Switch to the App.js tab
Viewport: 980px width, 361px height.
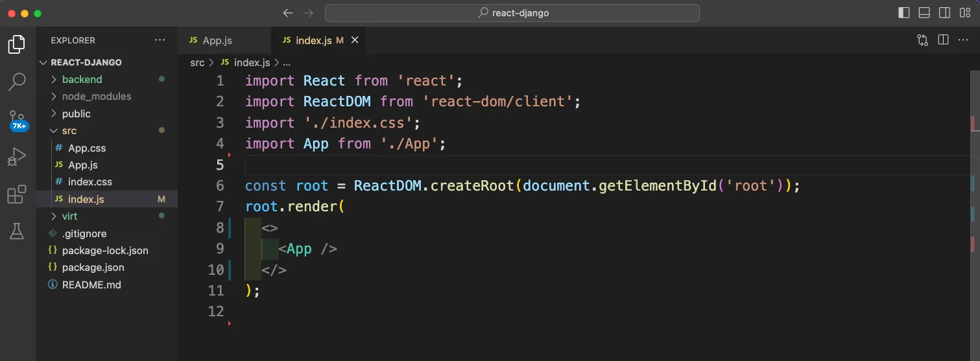(x=223, y=40)
